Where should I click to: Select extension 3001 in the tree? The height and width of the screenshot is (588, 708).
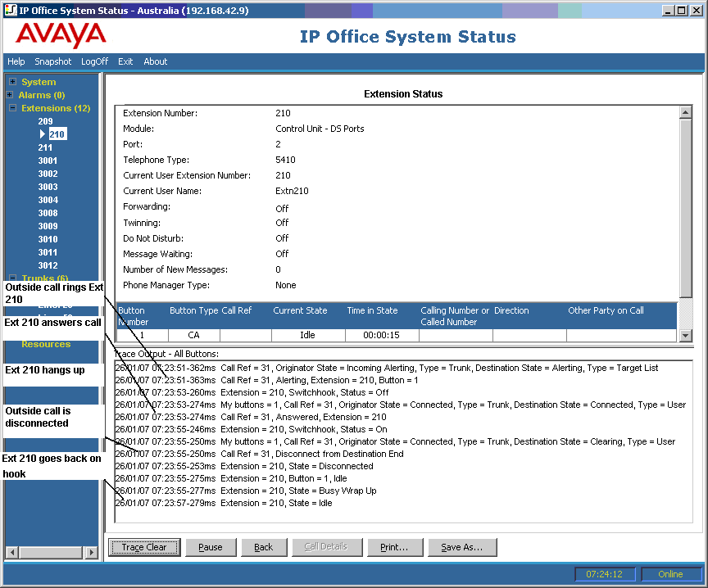(48, 161)
